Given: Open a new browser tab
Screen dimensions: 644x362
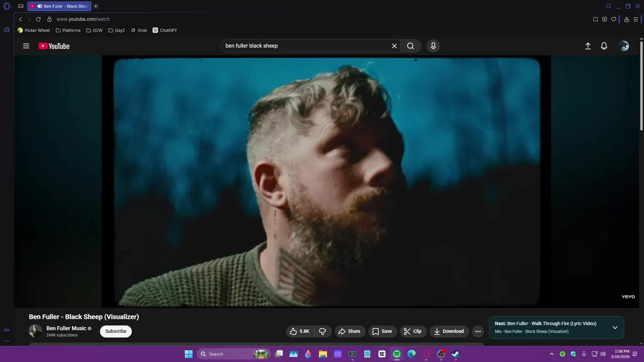Looking at the screenshot, I should 96,7.
